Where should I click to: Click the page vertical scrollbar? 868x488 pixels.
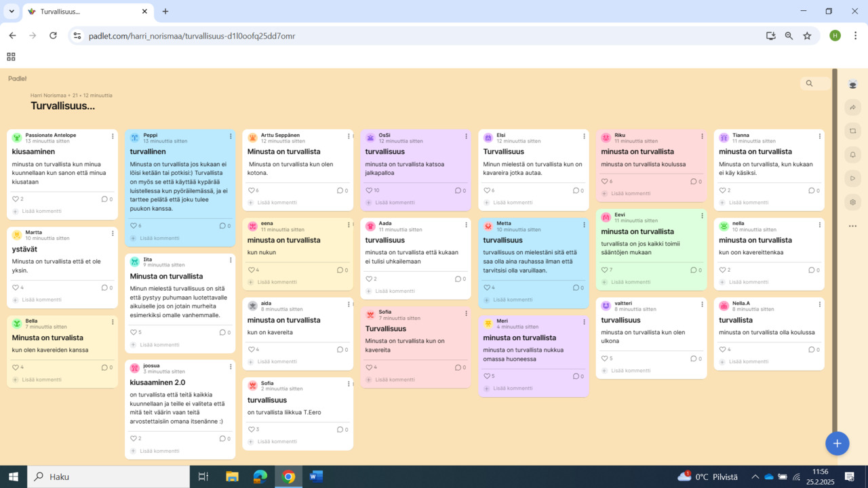point(835,264)
